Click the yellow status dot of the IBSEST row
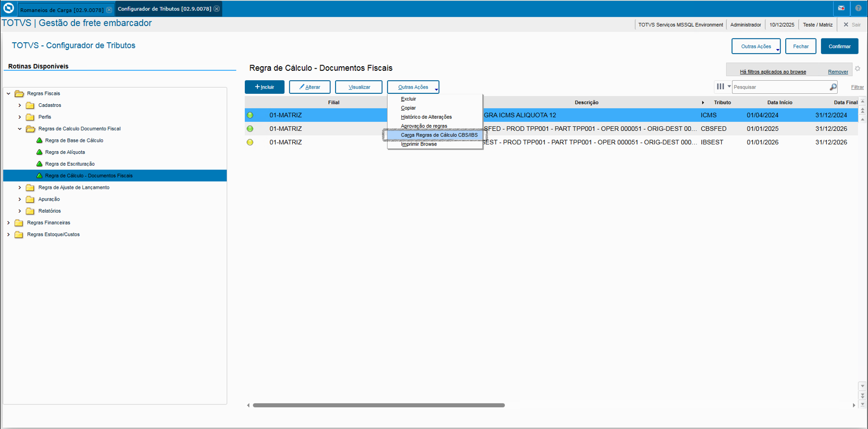This screenshot has height=429, width=868. pyautogui.click(x=250, y=142)
